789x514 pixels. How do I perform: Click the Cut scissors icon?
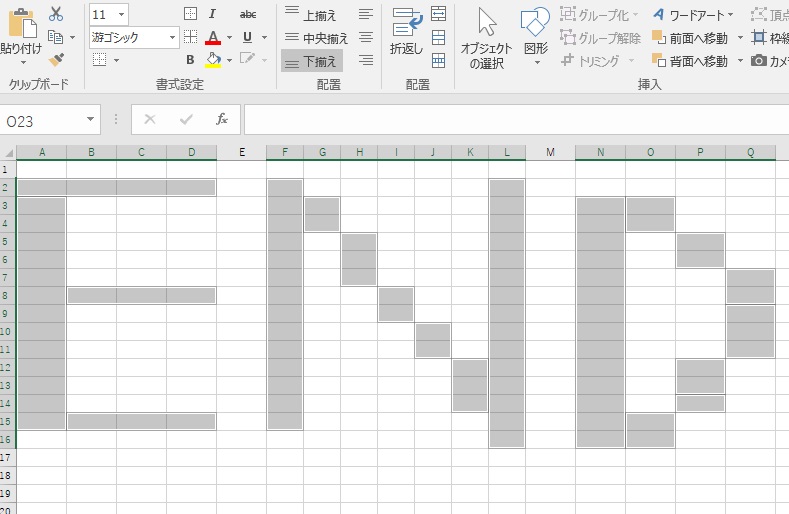pyautogui.click(x=56, y=14)
